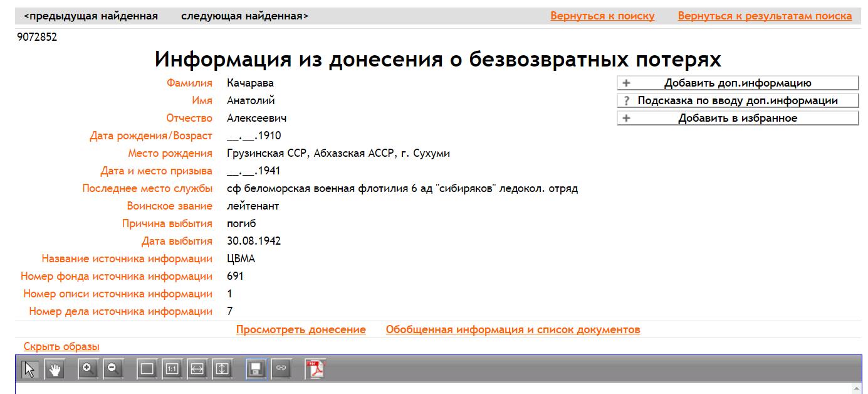Open Вернуться к поиску link

tap(602, 16)
